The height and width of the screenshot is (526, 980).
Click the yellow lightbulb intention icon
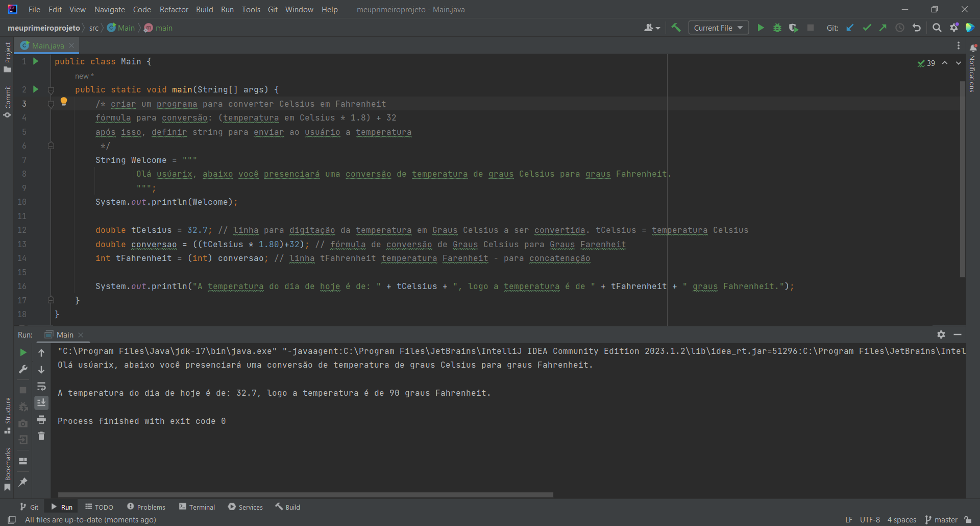(x=64, y=102)
